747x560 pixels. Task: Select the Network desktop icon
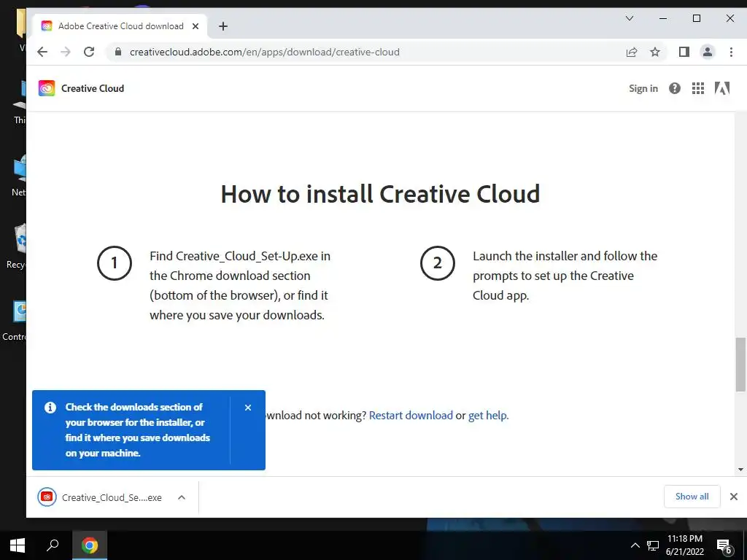[18, 175]
